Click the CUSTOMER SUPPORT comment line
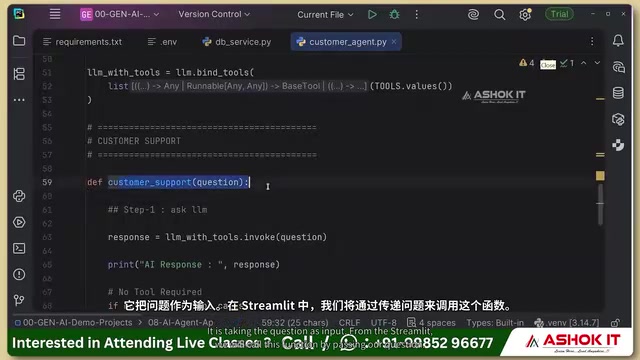 pos(134,141)
